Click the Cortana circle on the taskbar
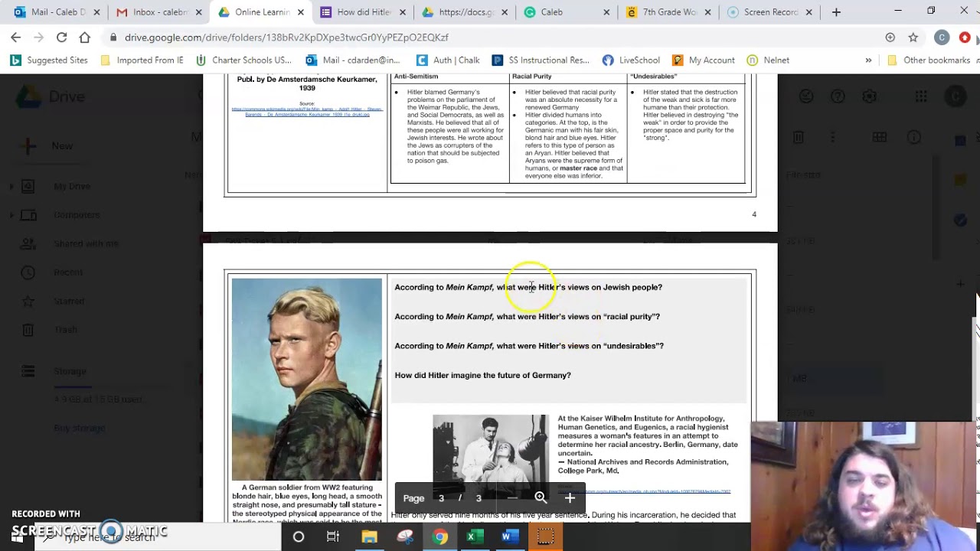 (x=299, y=537)
